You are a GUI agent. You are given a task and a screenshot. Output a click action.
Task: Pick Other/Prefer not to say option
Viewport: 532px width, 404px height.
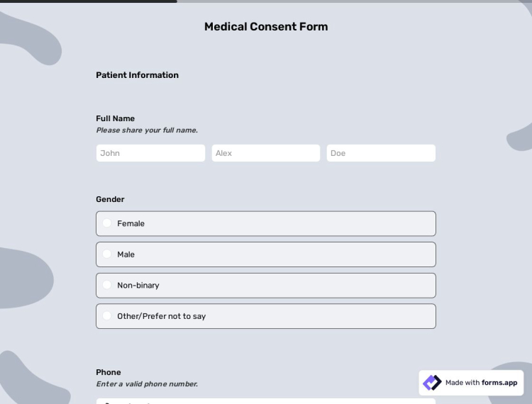pos(107,316)
